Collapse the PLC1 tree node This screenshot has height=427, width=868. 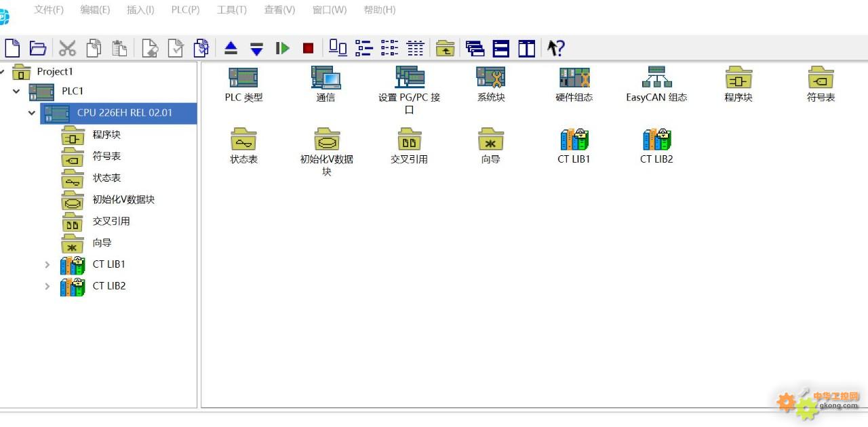click(16, 91)
